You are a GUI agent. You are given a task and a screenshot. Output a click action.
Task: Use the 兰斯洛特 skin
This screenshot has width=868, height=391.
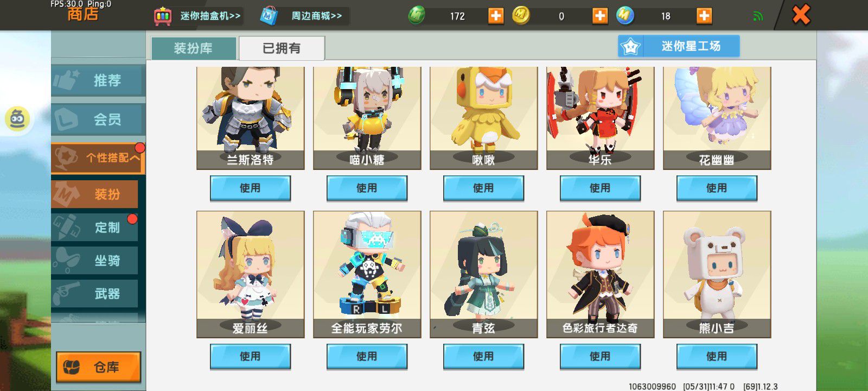pyautogui.click(x=250, y=188)
